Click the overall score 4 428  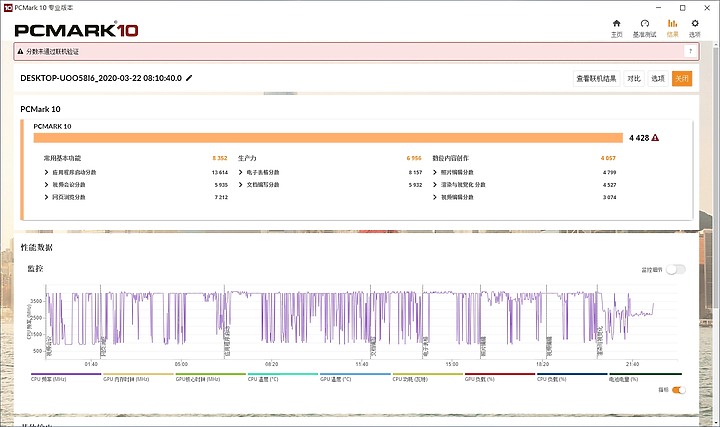639,138
